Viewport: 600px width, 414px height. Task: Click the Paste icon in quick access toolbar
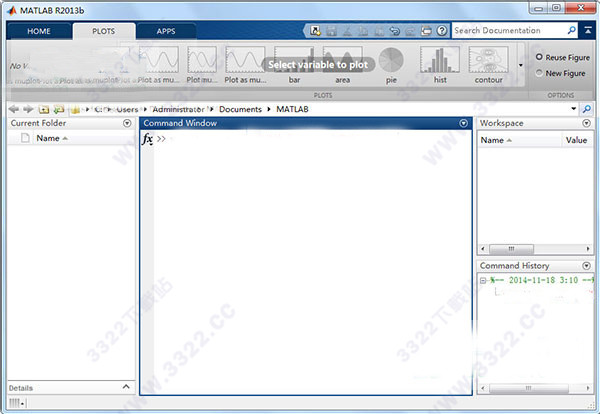point(379,31)
